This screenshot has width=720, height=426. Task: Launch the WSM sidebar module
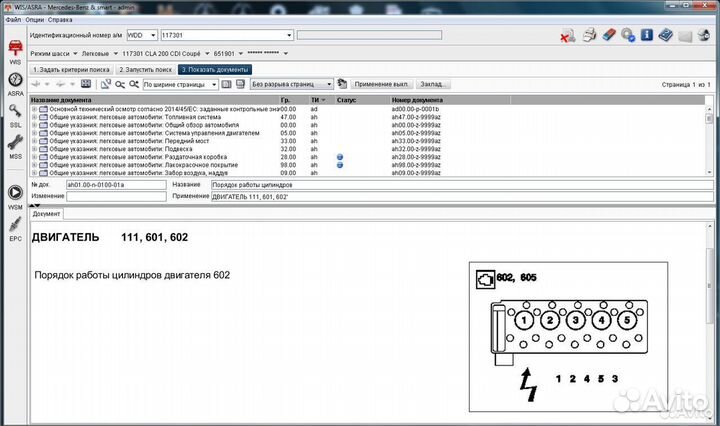pyautogui.click(x=15, y=194)
